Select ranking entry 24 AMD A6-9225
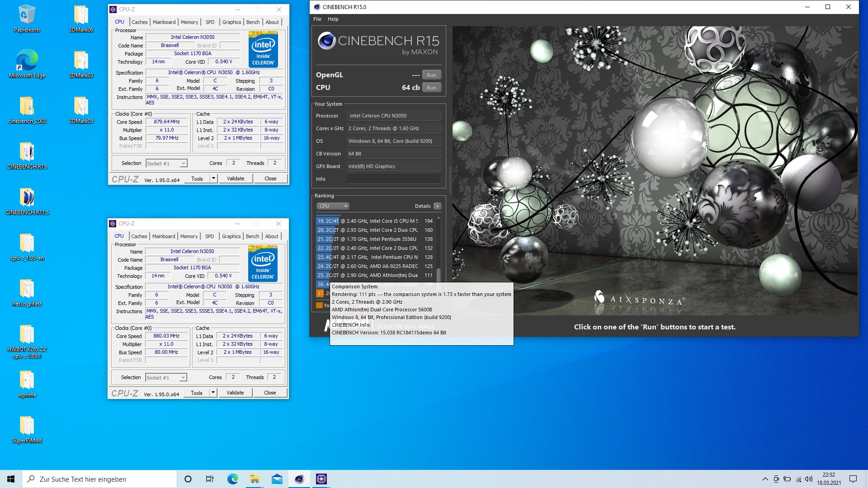The height and width of the screenshot is (488, 868). click(375, 266)
